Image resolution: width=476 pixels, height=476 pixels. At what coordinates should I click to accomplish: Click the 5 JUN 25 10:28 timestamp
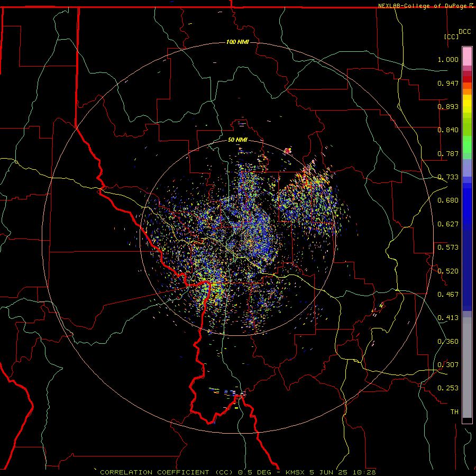[x=343, y=472]
